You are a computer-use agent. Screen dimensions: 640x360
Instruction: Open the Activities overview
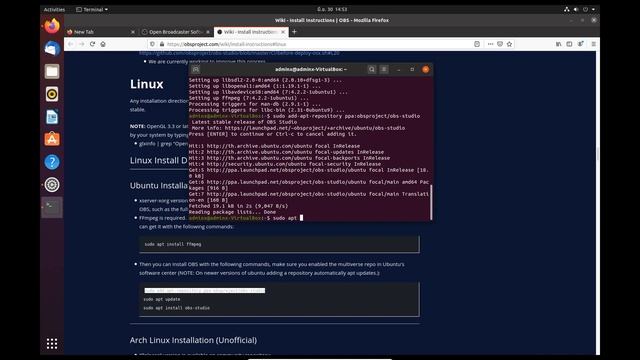click(54, 9)
